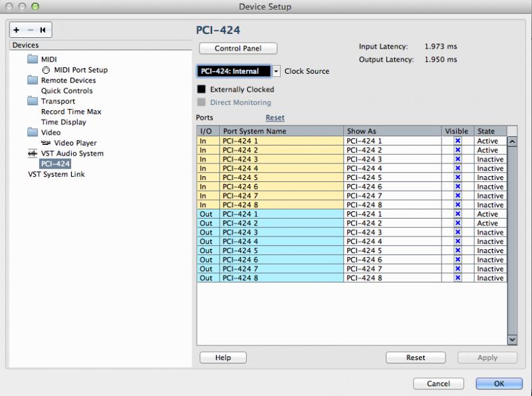
Task: Select VST System Link item
Action: click(57, 174)
